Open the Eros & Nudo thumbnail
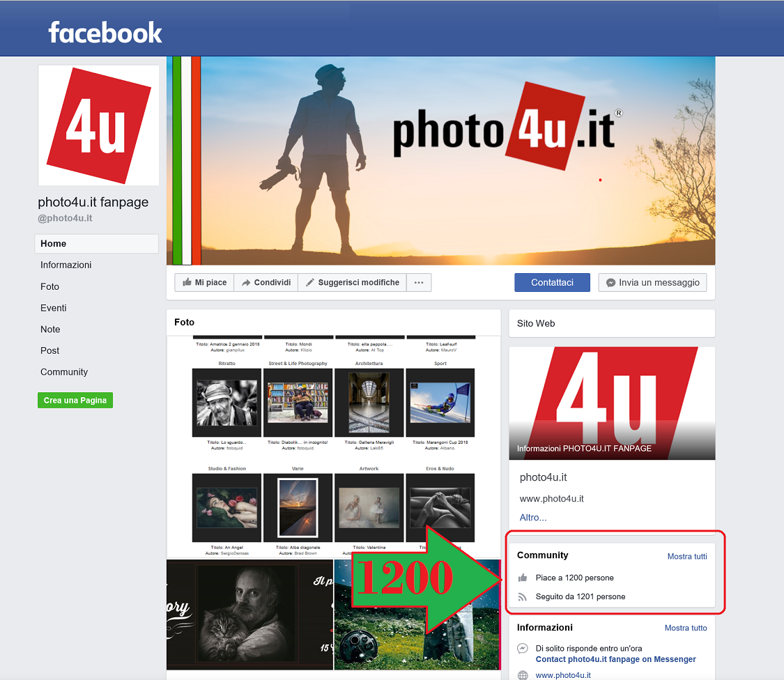The image size is (784, 680). [440, 508]
